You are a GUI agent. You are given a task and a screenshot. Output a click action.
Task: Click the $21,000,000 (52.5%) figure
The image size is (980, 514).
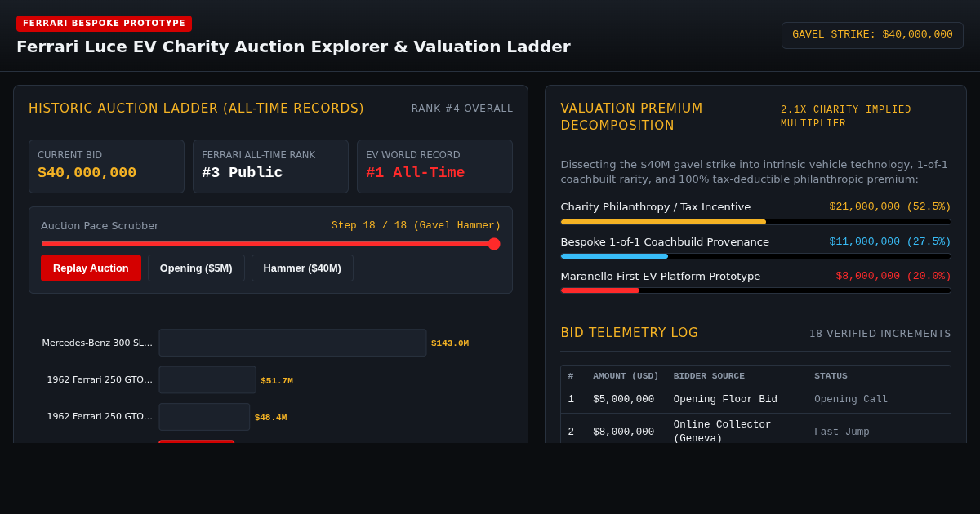pyautogui.click(x=890, y=207)
